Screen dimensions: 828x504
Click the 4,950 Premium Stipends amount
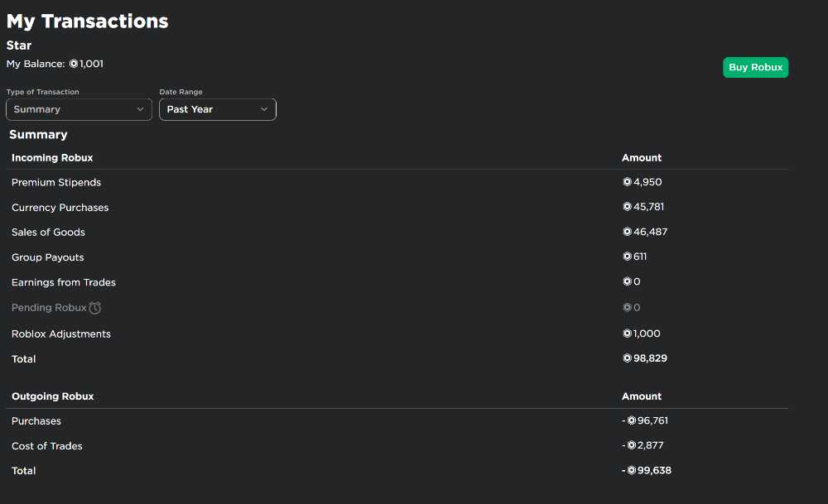647,182
